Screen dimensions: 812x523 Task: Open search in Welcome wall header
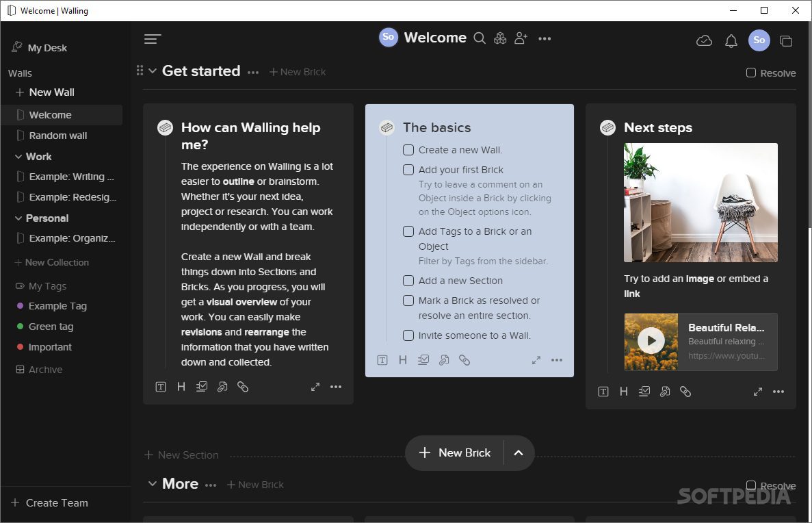[x=480, y=38]
